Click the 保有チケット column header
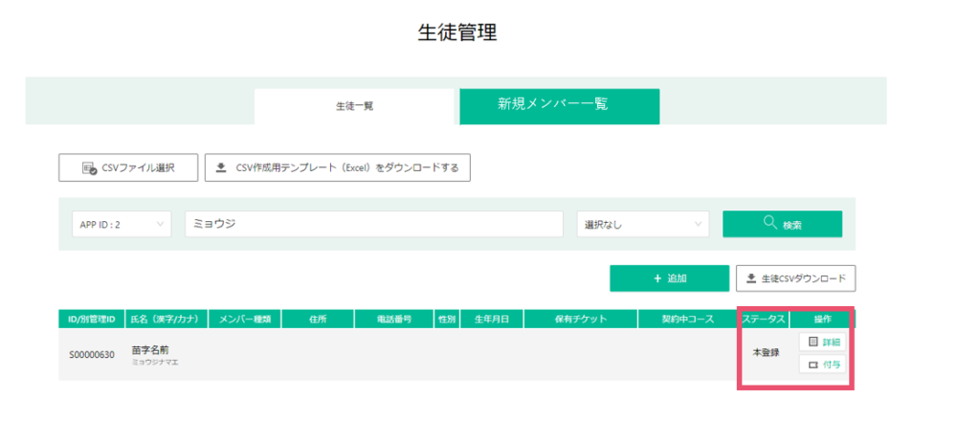The image size is (980, 443). pyautogui.click(x=581, y=319)
